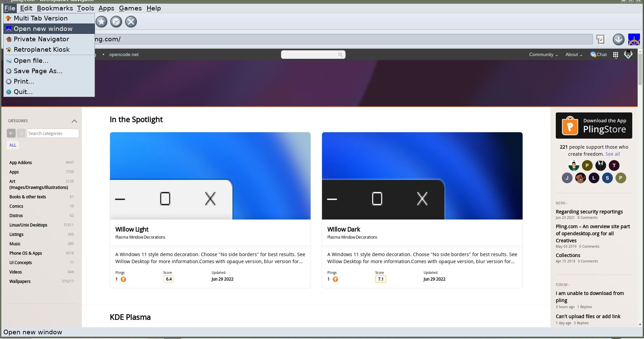Open the Help menu
The image size is (644, 339).
tap(154, 8)
